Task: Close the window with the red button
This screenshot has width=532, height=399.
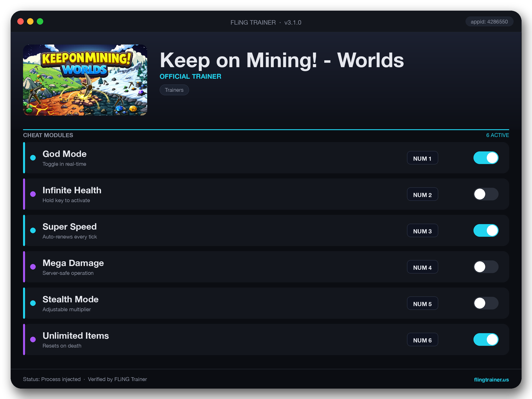Action: click(x=21, y=22)
